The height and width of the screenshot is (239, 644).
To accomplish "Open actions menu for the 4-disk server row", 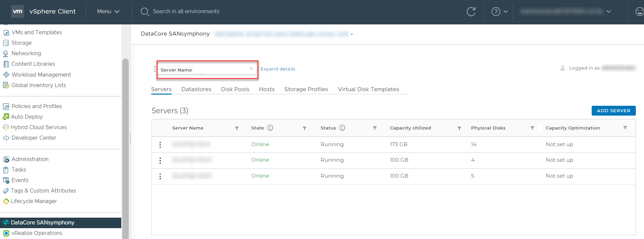I will tap(160, 160).
